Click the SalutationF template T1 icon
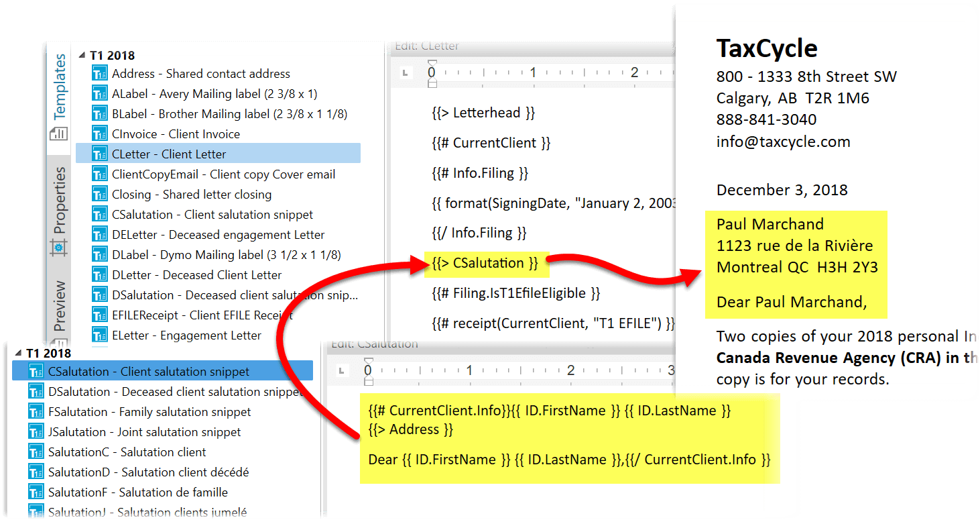This screenshot has width=980, height=522. (36, 492)
